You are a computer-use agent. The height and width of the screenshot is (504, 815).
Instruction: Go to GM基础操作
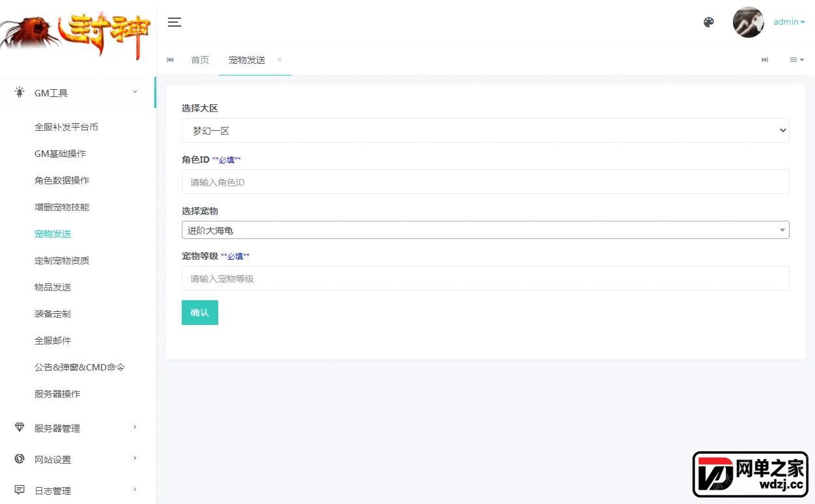tap(60, 154)
